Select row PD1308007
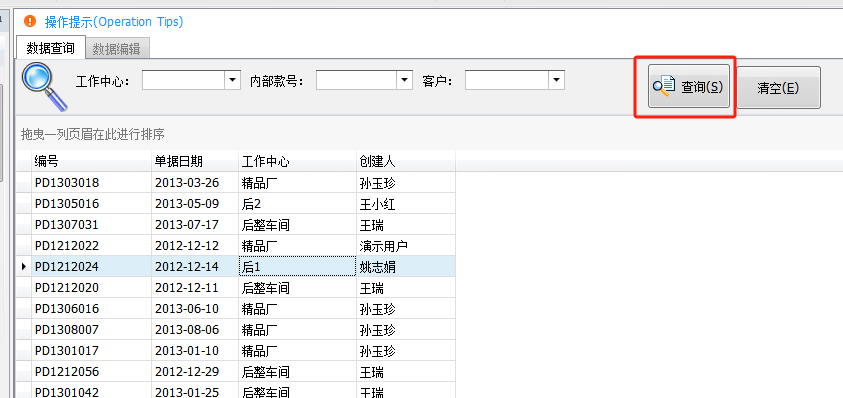Viewport: 843px width, 398px height. (235, 330)
